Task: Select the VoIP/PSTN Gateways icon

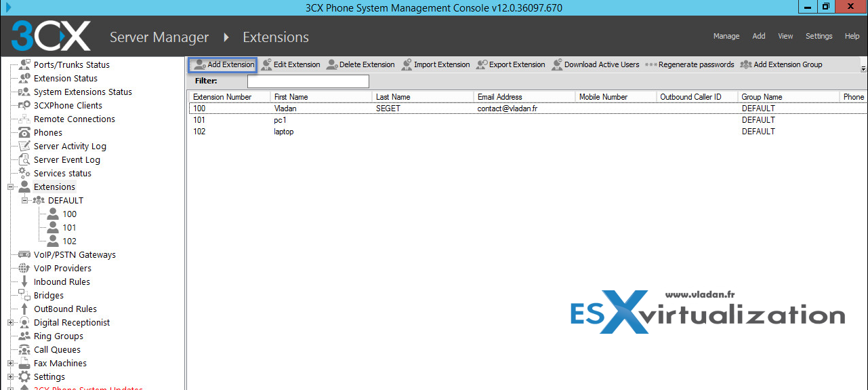Action: tap(24, 254)
